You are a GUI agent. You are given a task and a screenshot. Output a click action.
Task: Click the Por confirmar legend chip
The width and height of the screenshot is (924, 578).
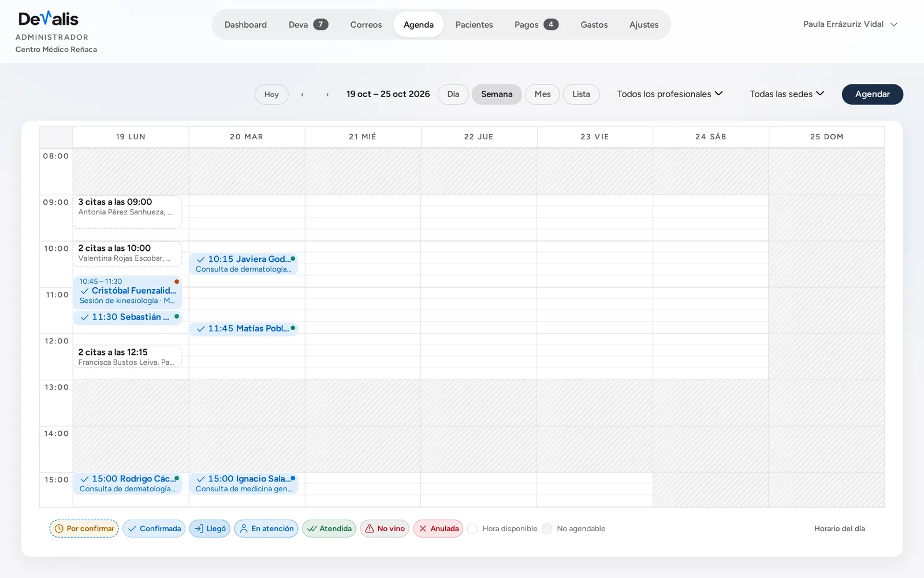84,528
